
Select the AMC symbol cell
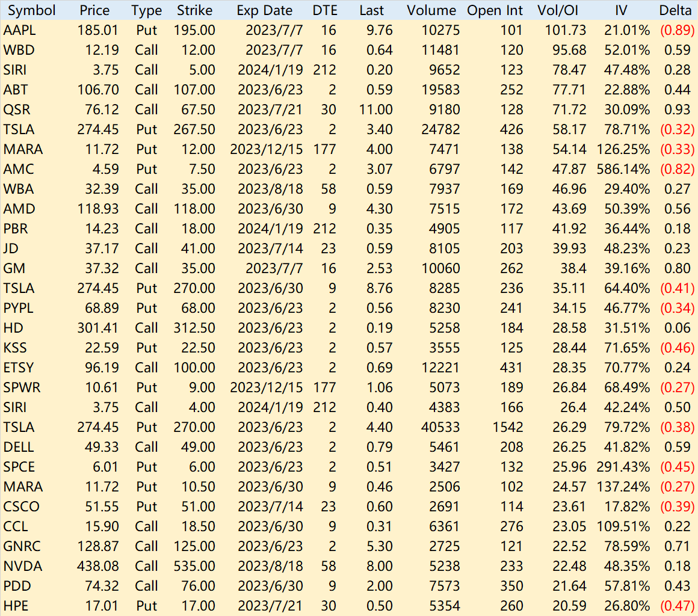(x=19, y=169)
